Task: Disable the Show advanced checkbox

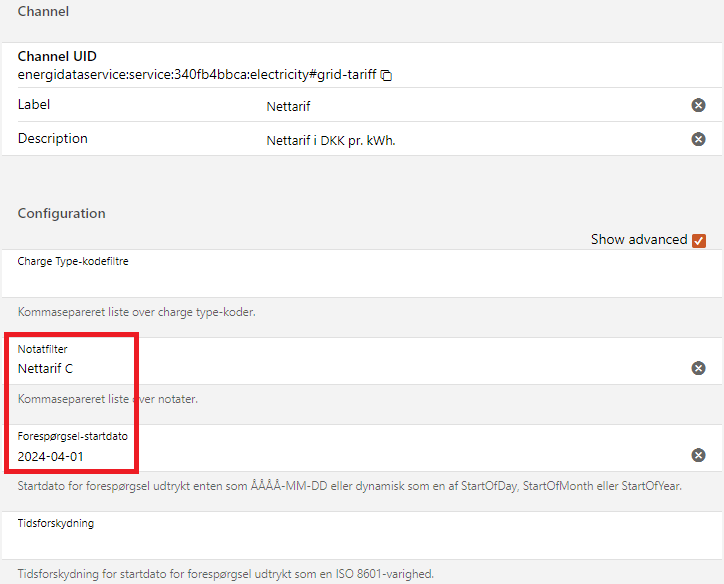Action: click(x=699, y=241)
